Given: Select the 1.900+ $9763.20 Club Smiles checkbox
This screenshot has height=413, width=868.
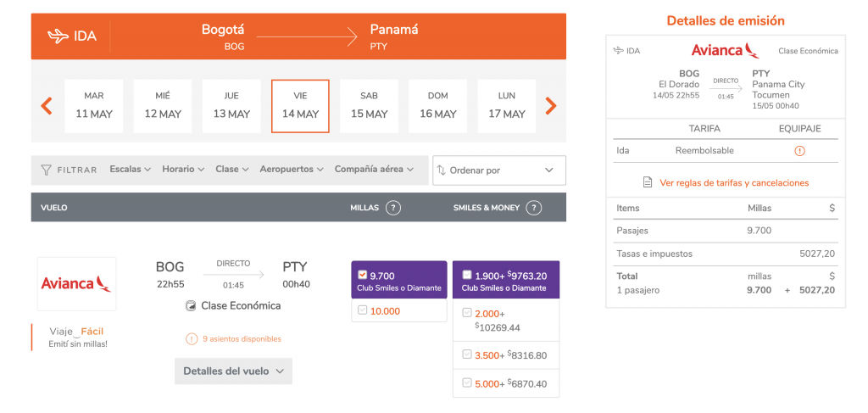Looking at the screenshot, I should click(467, 275).
